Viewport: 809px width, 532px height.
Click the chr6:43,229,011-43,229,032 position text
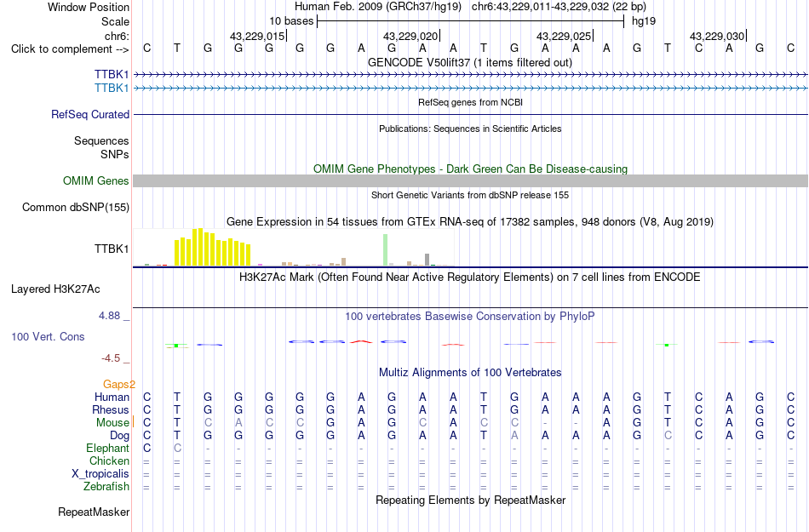tap(559, 7)
